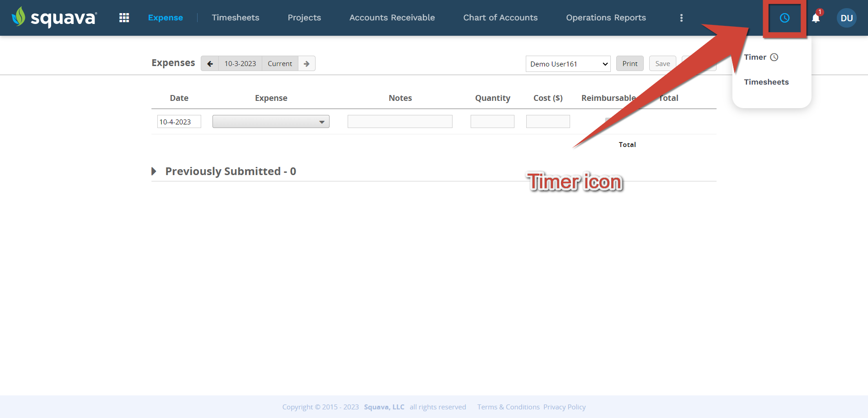
Task: Click the timer clock icon in header
Action: pos(785,18)
